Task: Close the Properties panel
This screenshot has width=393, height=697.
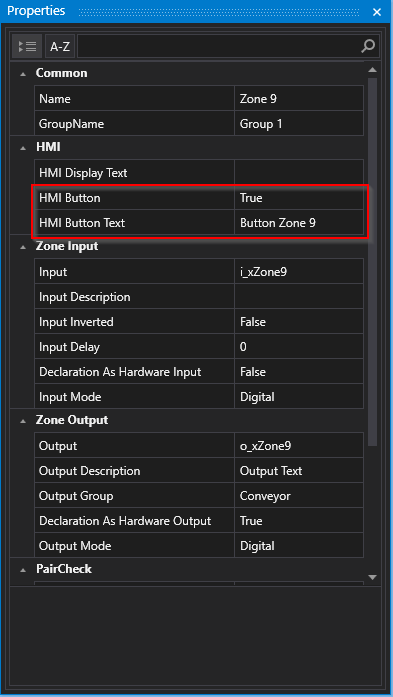Action: click(377, 12)
